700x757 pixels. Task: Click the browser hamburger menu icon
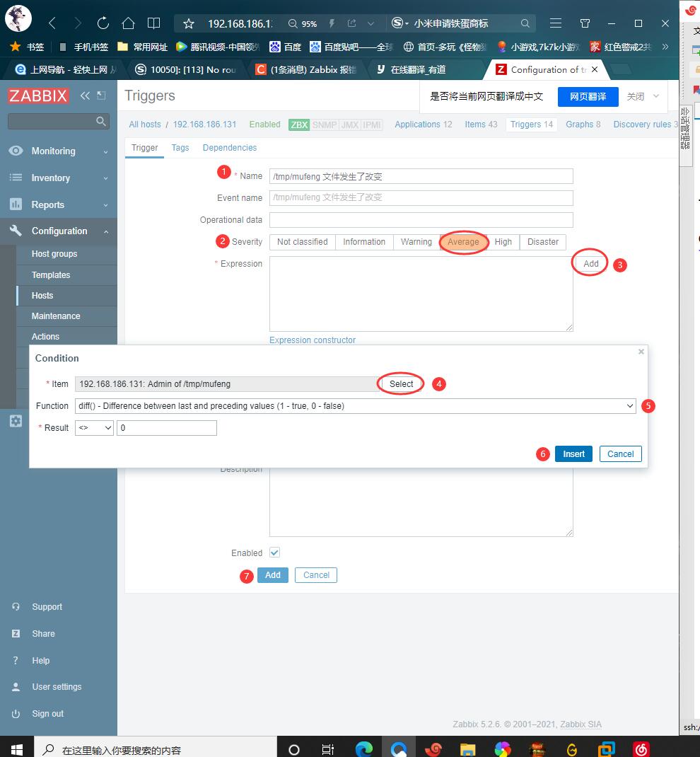[556, 23]
